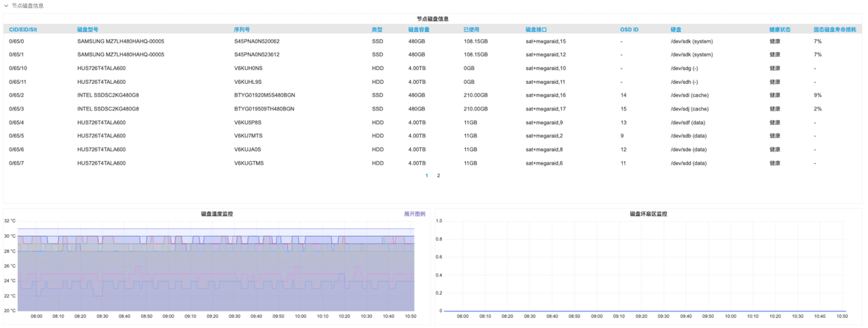The image size is (868, 328).
Task: Sort by 磁盘接口 column header
Action: pos(536,30)
